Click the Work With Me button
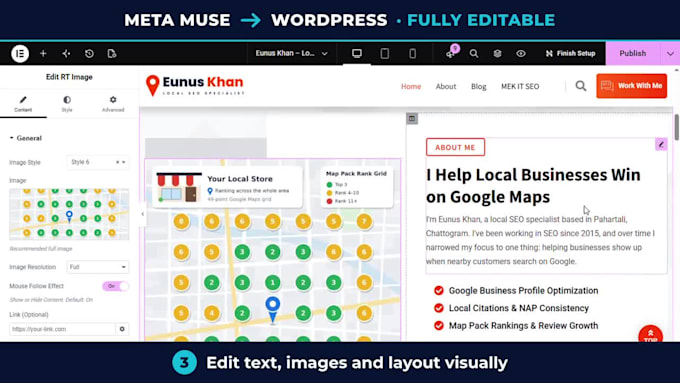The width and height of the screenshot is (680, 383). tap(631, 86)
